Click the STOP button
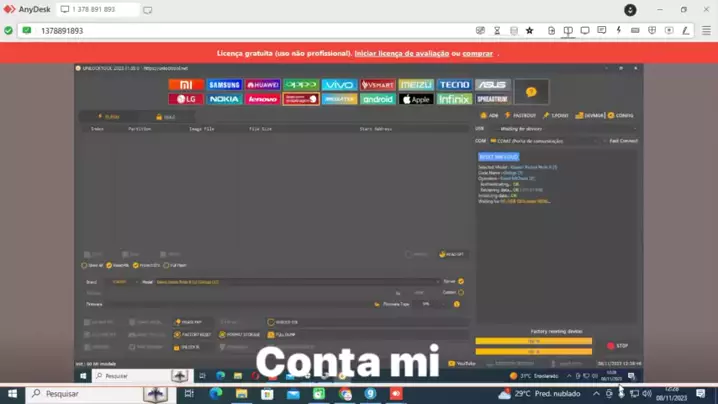The width and height of the screenshot is (718, 404). [x=618, y=346]
